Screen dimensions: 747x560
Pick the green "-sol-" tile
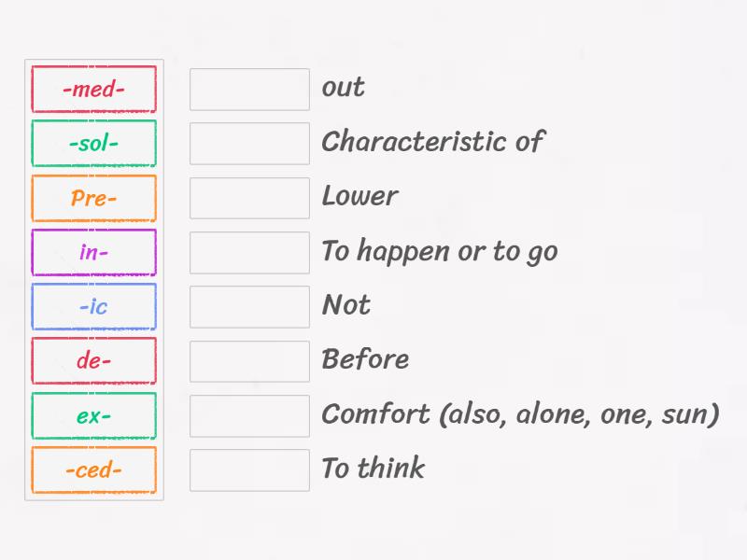pyautogui.click(x=93, y=144)
